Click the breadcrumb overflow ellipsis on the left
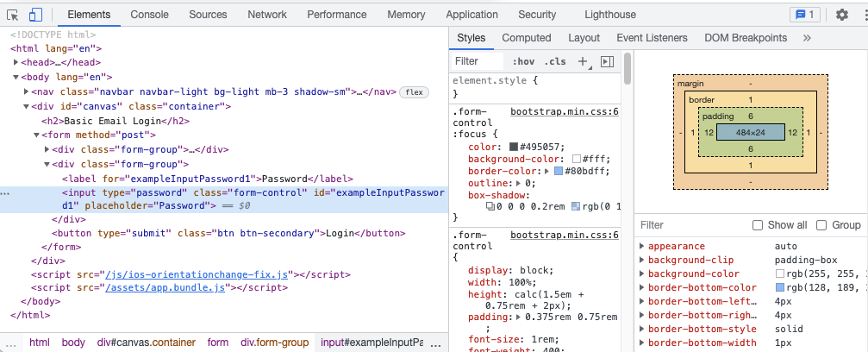Screen dimensions: 868x352 coord(10,343)
